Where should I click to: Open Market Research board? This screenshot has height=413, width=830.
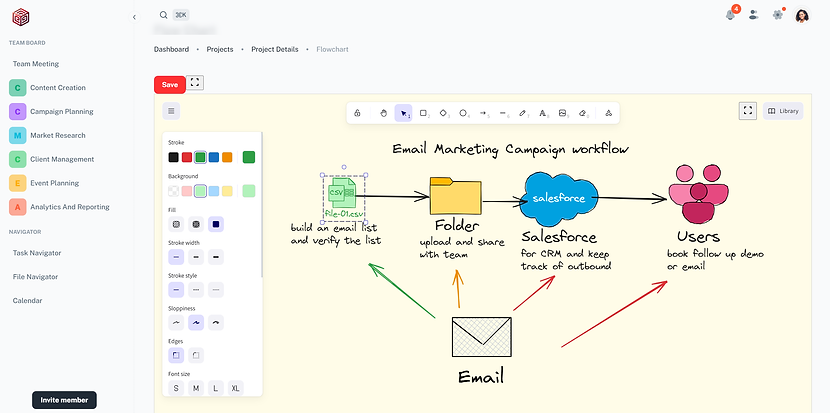[58, 136]
